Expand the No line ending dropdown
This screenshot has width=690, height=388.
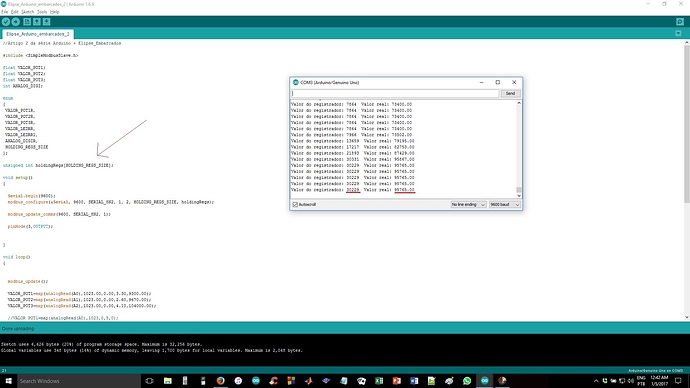tap(468, 205)
